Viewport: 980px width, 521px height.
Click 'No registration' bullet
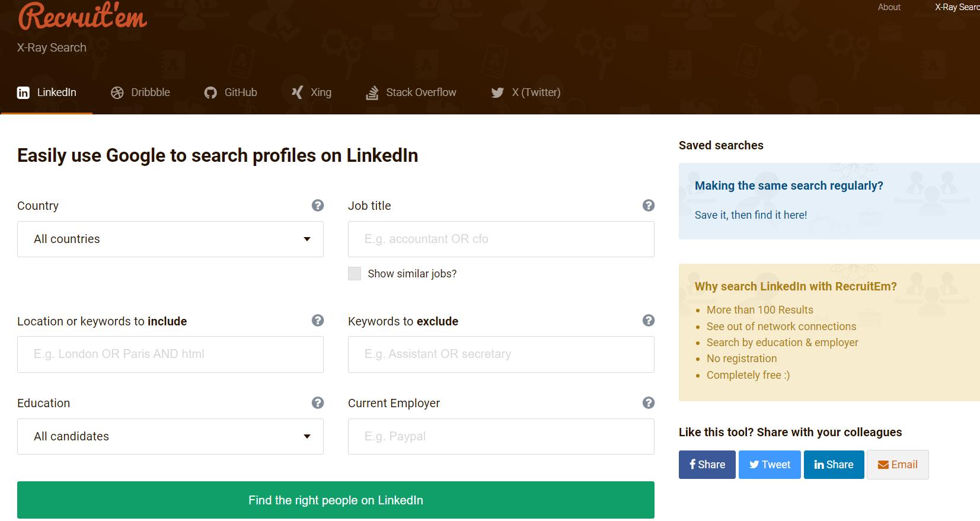point(741,359)
